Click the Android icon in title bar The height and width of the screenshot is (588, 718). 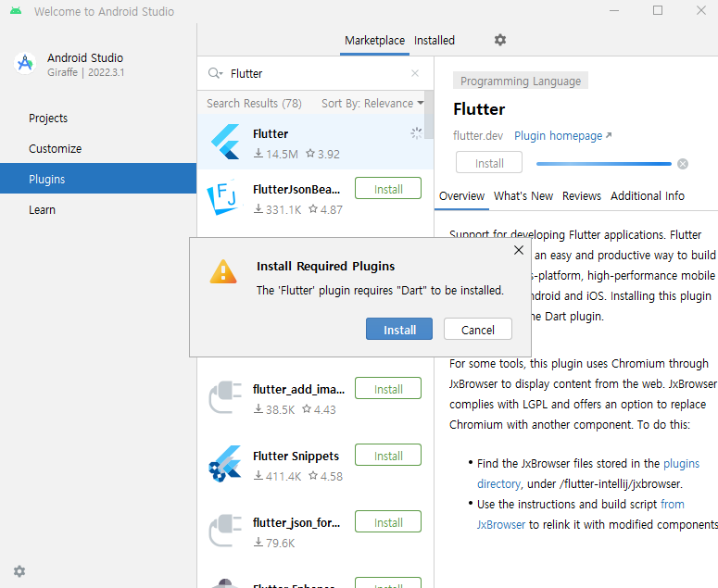pyautogui.click(x=16, y=11)
